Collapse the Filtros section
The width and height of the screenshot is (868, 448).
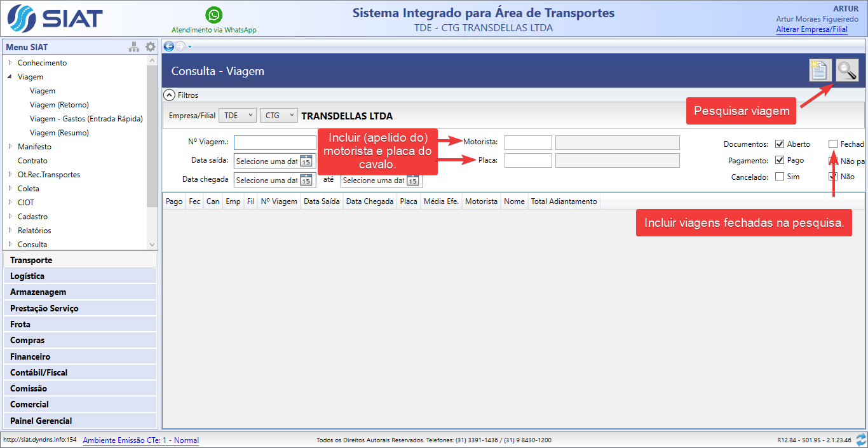169,95
